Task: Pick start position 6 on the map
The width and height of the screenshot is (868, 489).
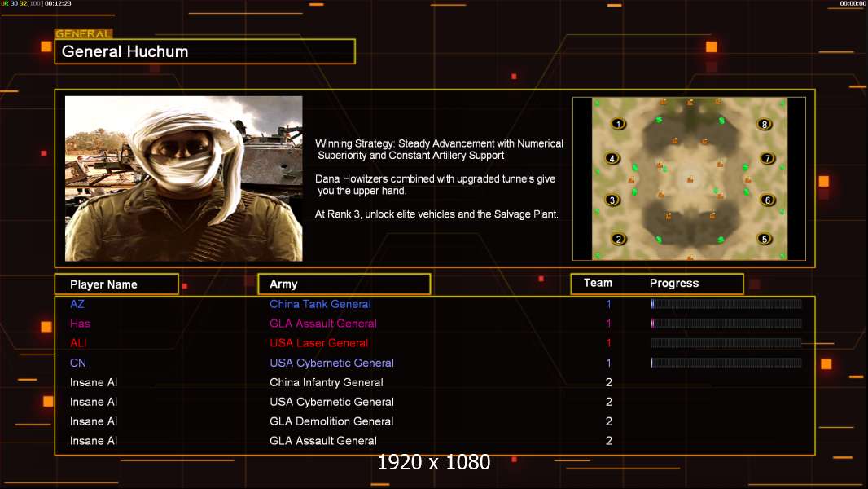Action: point(767,200)
